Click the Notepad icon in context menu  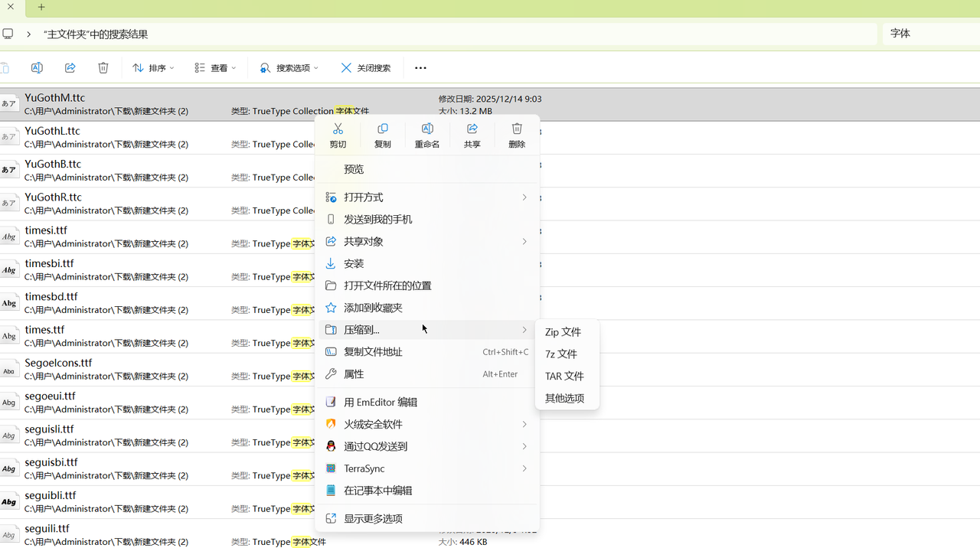click(331, 491)
